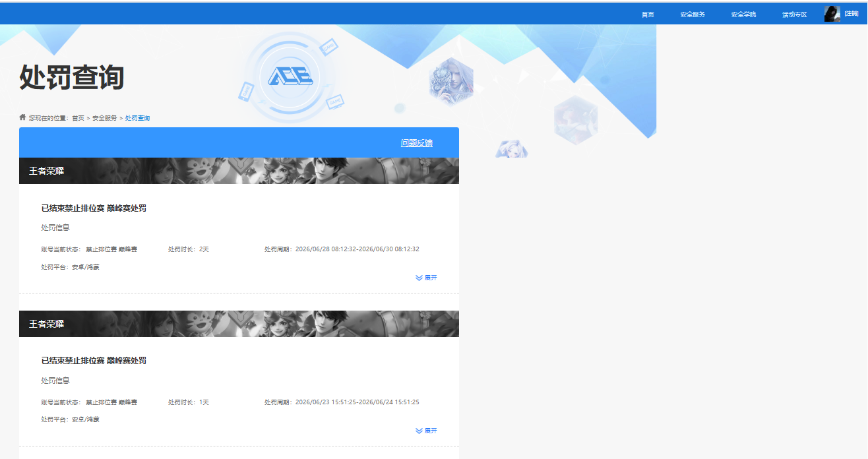Screen dimensions: 868x459
Task: Open the 问题反馈 feedback link
Action: (417, 143)
